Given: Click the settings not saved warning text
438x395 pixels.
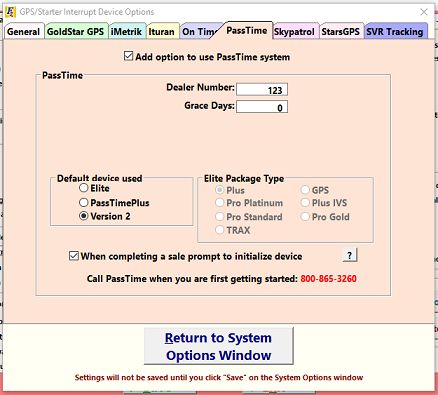Looking at the screenshot, I should tap(219, 378).
